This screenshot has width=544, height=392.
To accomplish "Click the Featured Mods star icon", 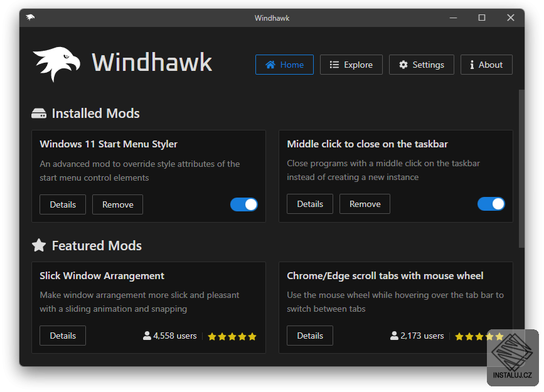I will coord(39,245).
